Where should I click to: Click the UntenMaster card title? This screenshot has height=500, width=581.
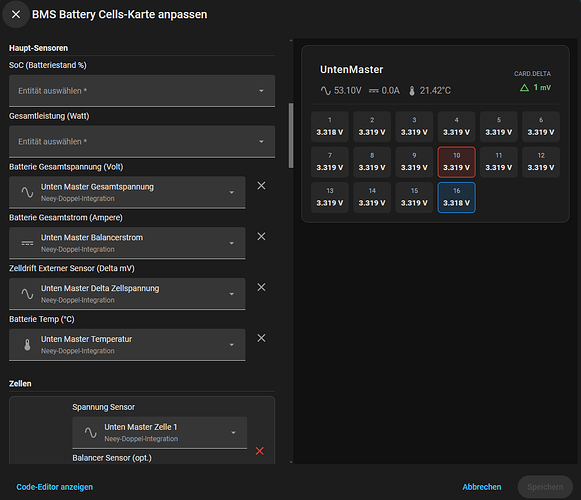[351, 70]
